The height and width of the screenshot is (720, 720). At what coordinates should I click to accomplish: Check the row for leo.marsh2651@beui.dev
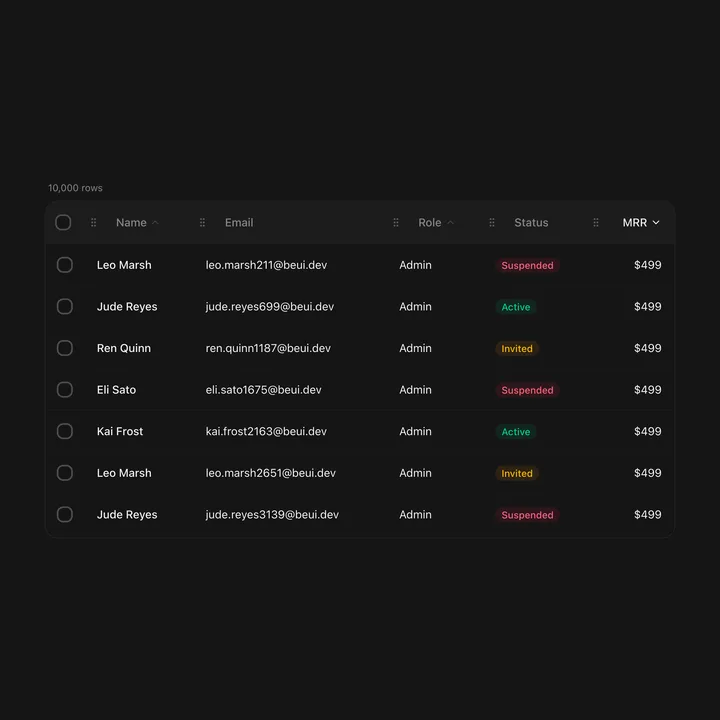65,473
